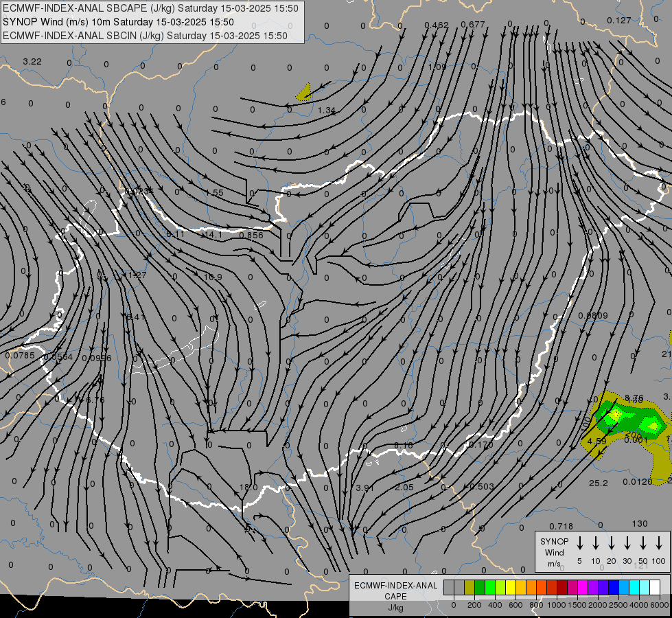
Task: Click the ECMWF-INDEX-ANAL SBCAPE title line
Action: point(150,8)
